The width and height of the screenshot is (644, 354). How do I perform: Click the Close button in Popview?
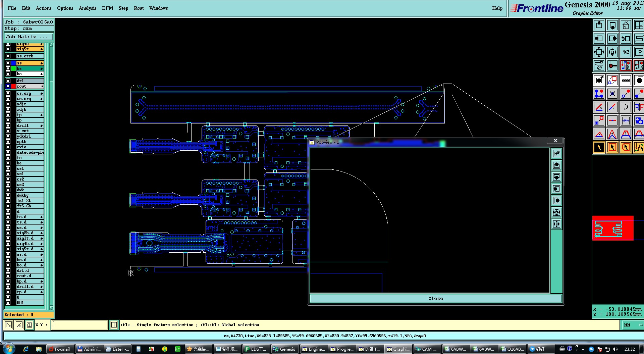click(436, 298)
